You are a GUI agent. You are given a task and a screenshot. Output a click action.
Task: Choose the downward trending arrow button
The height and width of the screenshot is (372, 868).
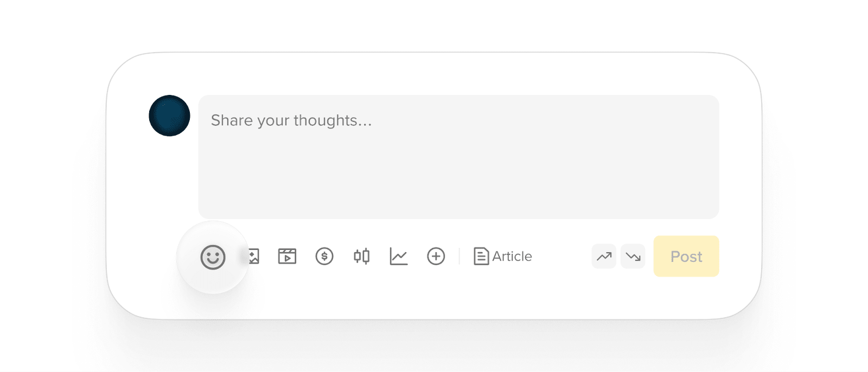pos(633,256)
